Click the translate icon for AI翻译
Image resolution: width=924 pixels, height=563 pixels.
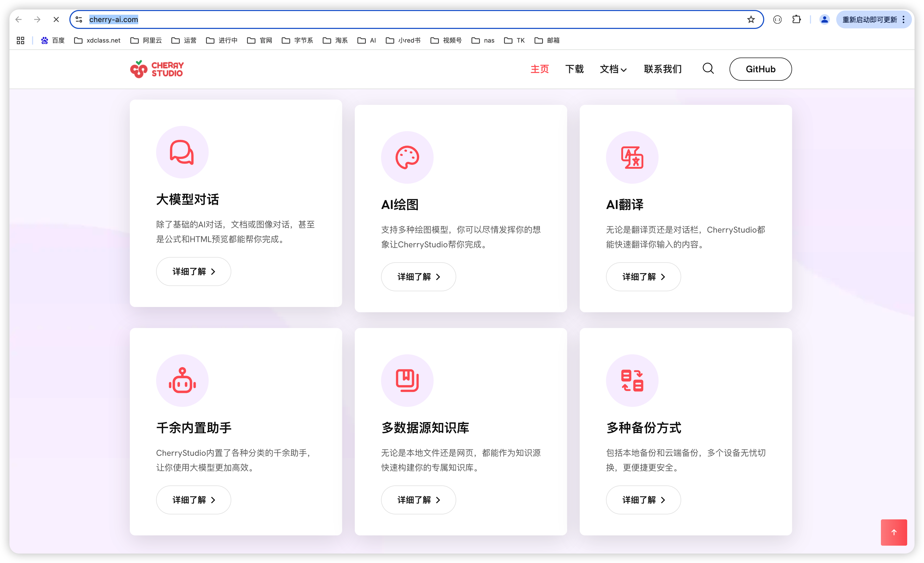coord(632,157)
